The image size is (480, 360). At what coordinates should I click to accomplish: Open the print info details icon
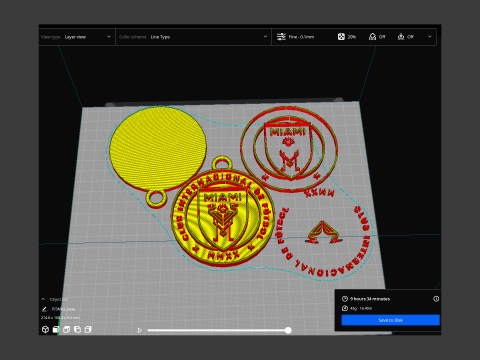tap(436, 299)
